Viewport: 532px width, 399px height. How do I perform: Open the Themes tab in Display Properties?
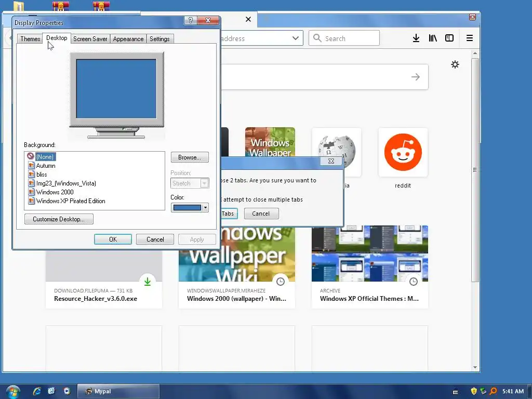pyautogui.click(x=30, y=39)
